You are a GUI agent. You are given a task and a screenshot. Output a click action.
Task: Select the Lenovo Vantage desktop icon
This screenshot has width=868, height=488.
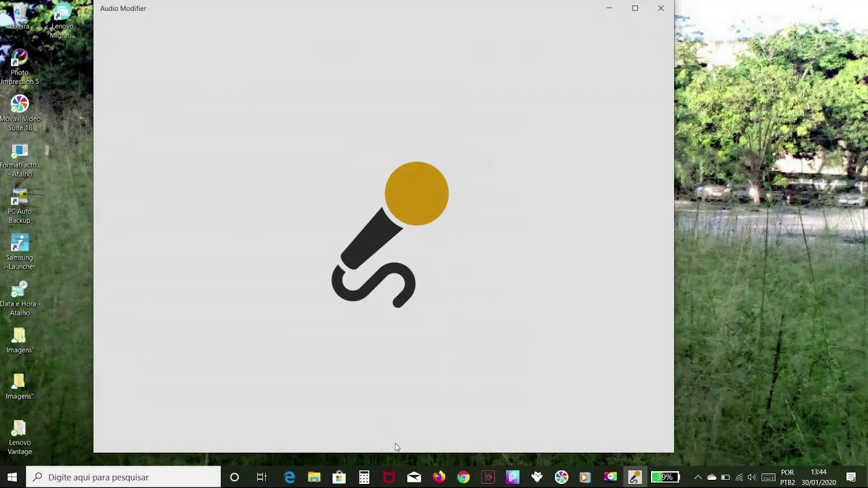[20, 438]
